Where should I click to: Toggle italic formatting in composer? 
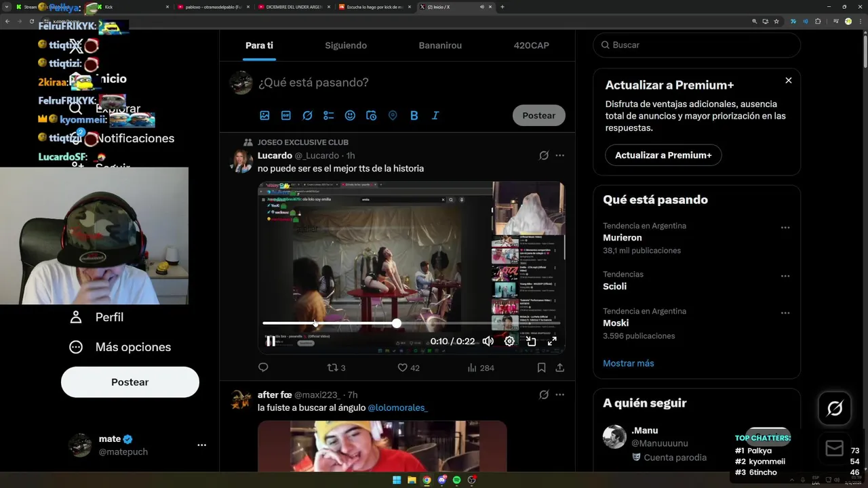pyautogui.click(x=435, y=116)
